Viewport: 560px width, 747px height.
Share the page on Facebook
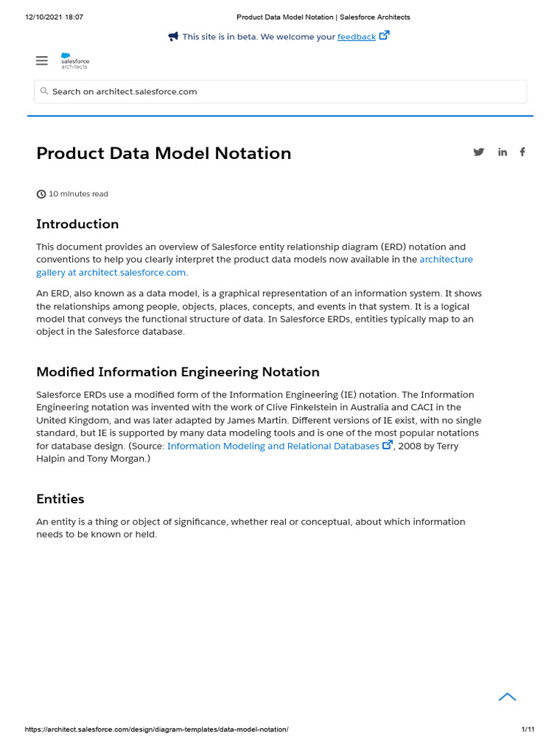[x=522, y=152]
